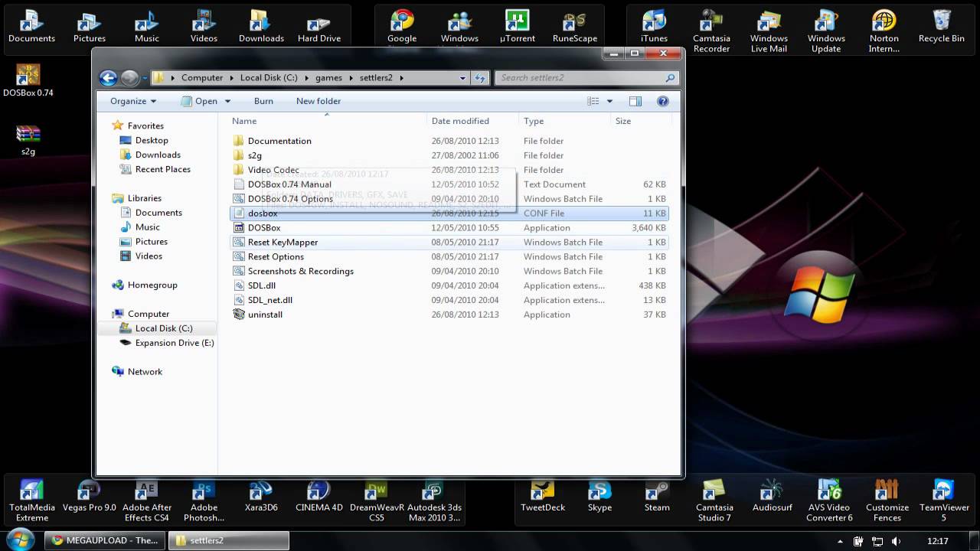Click the Open toolbar button
The height and width of the screenshot is (551, 980).
tap(200, 101)
